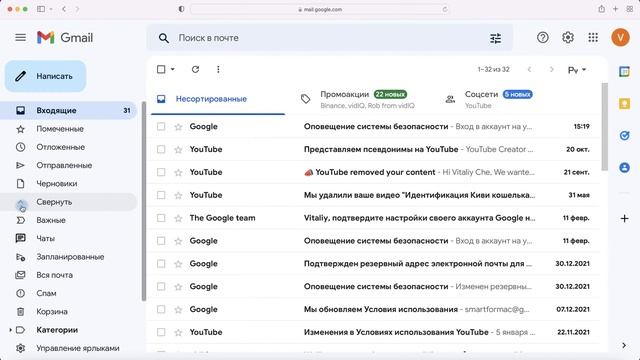
Task: Star the Google 07.12.2021 message
Action: (178, 310)
